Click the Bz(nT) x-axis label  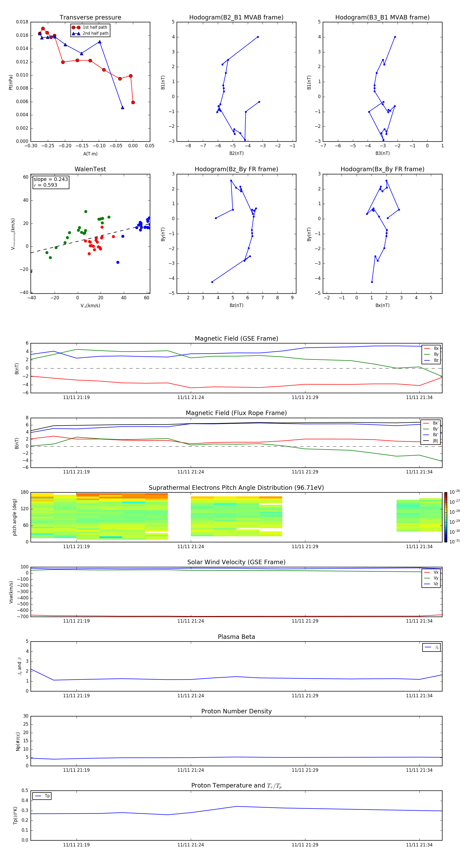pos(236,305)
